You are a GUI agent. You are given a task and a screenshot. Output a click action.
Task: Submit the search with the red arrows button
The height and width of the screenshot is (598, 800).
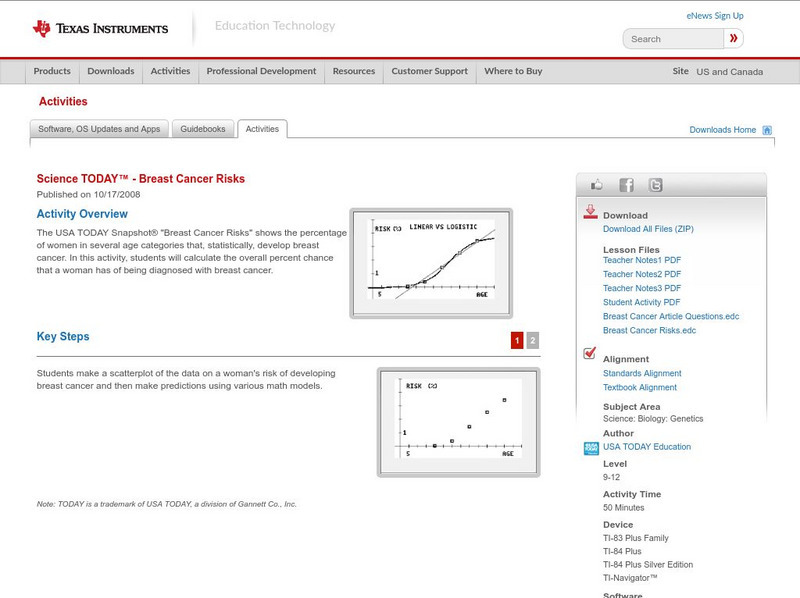(x=733, y=37)
